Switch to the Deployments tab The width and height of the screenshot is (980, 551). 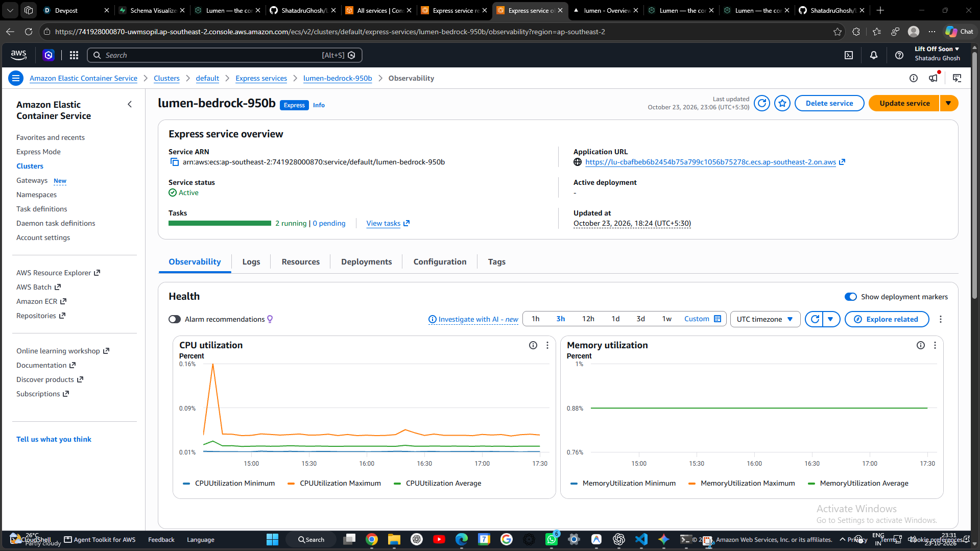click(367, 261)
